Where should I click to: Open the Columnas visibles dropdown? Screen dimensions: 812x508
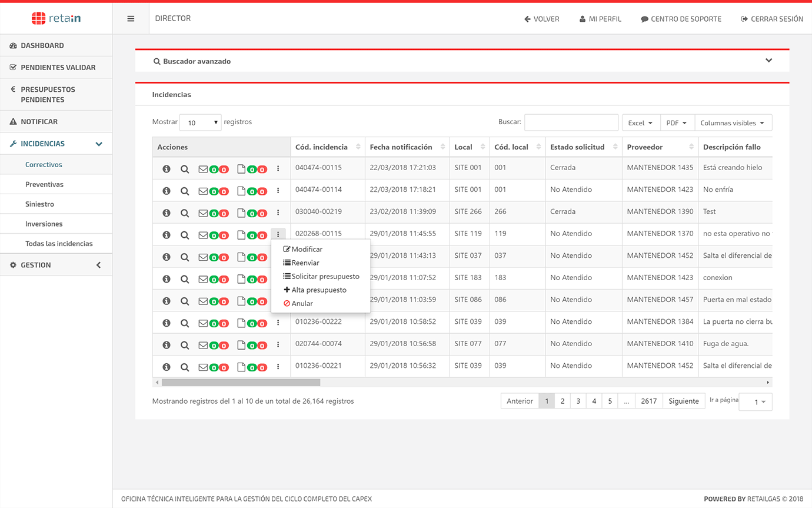(x=733, y=123)
